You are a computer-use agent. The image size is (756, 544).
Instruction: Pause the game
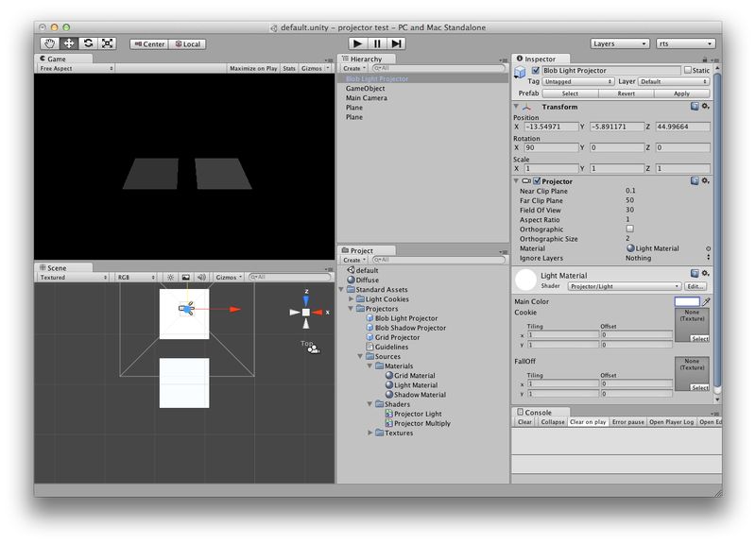[x=377, y=43]
